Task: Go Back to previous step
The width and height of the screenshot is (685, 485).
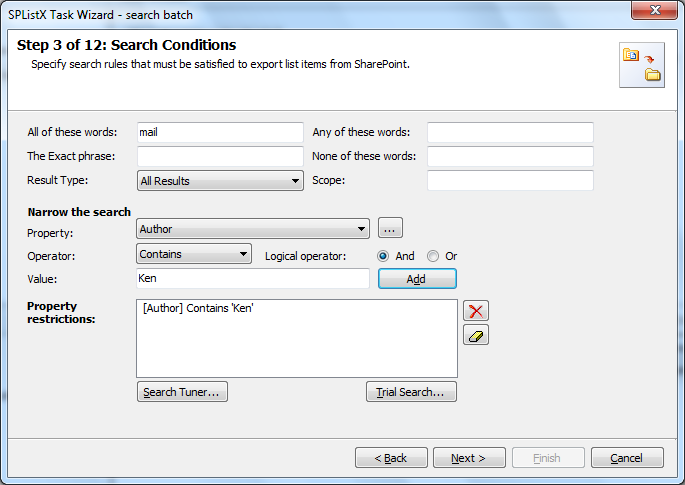Action: click(391, 458)
